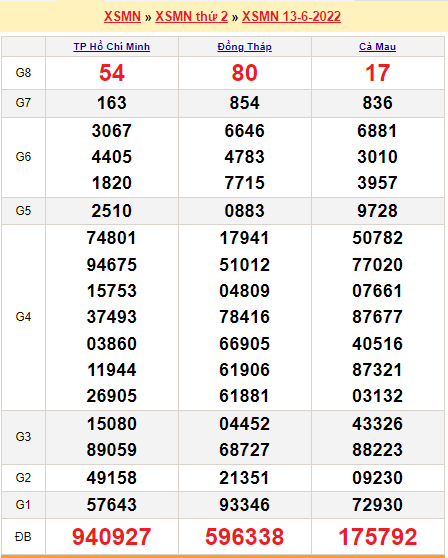Viewport: 448px width, 558px height.
Task: Select G7 number 854
Action: 244,103
